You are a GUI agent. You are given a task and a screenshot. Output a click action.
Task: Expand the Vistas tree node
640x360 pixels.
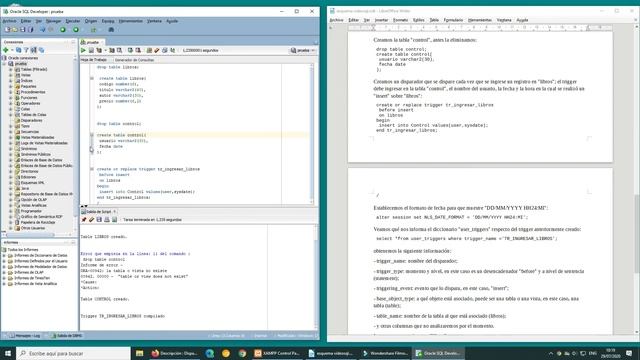(x=11, y=75)
